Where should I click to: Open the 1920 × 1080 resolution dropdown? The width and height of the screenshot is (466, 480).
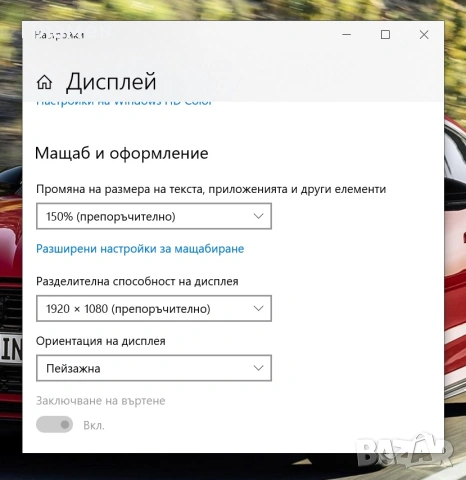click(x=154, y=309)
